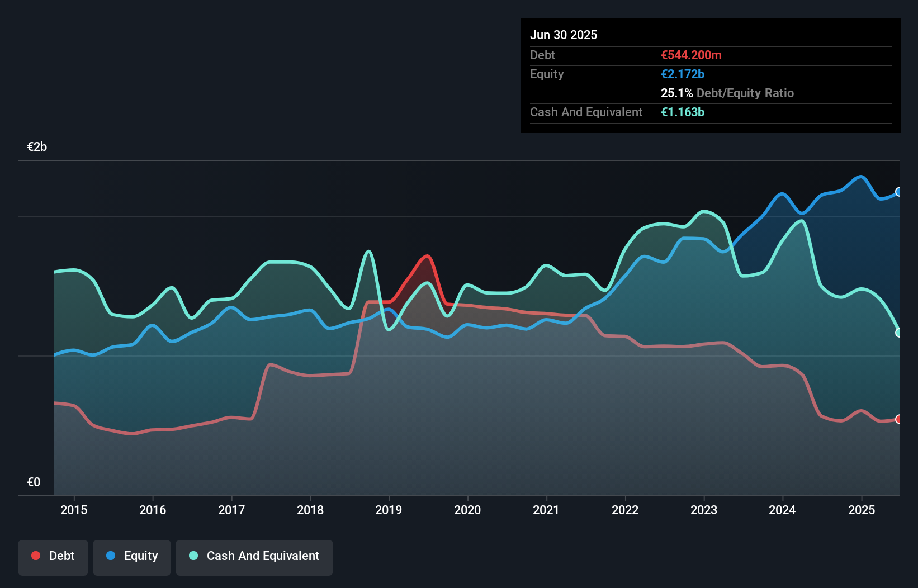The image size is (918, 588).
Task: Select the red debt endpoint marker on the chart
Action: pyautogui.click(x=899, y=418)
